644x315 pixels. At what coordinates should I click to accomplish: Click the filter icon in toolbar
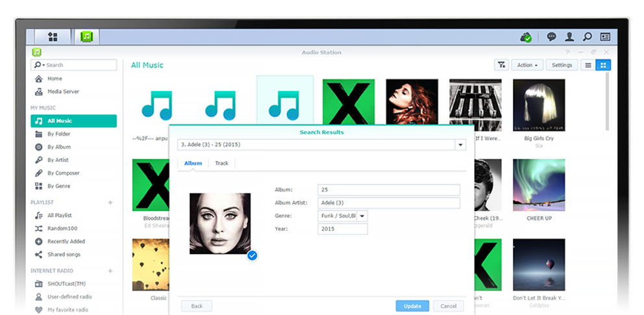click(x=501, y=65)
